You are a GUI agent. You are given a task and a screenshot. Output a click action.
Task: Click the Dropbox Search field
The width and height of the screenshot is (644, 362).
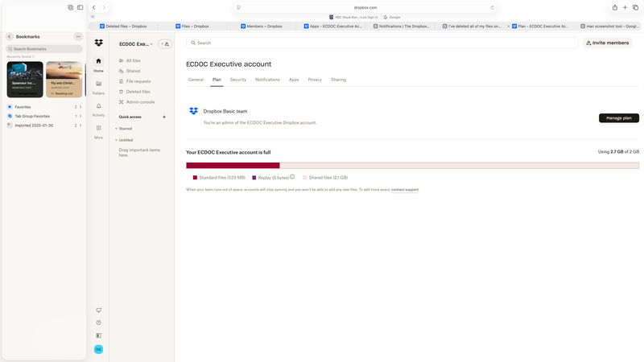[382, 43]
